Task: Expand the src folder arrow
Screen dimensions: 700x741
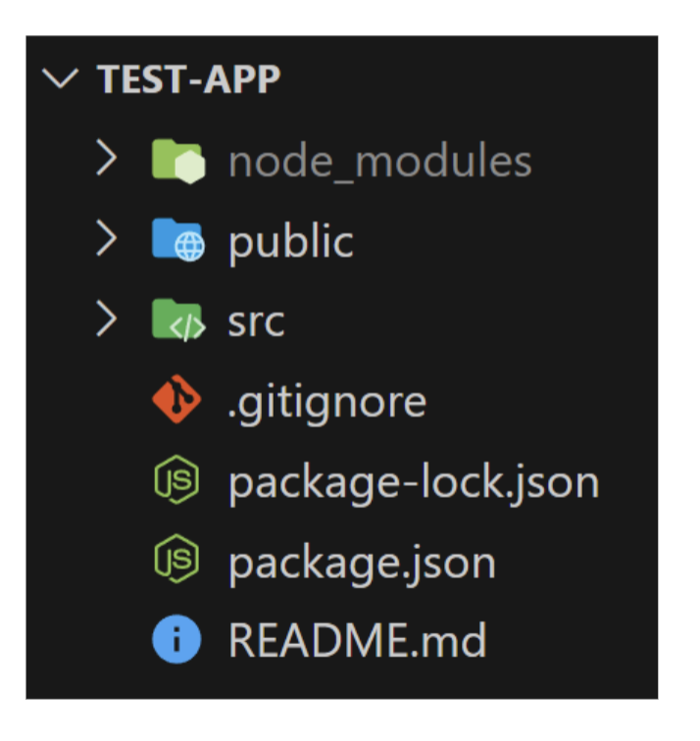Action: coord(106,321)
